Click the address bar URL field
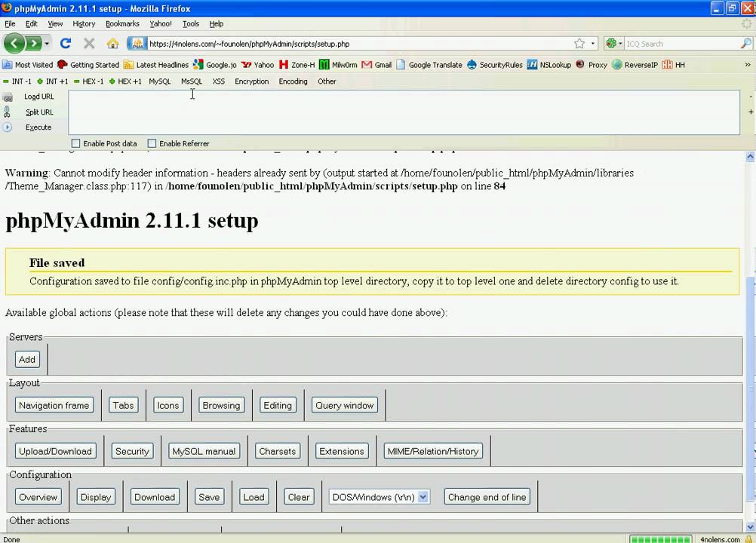This screenshot has width=756, height=543. (x=359, y=44)
